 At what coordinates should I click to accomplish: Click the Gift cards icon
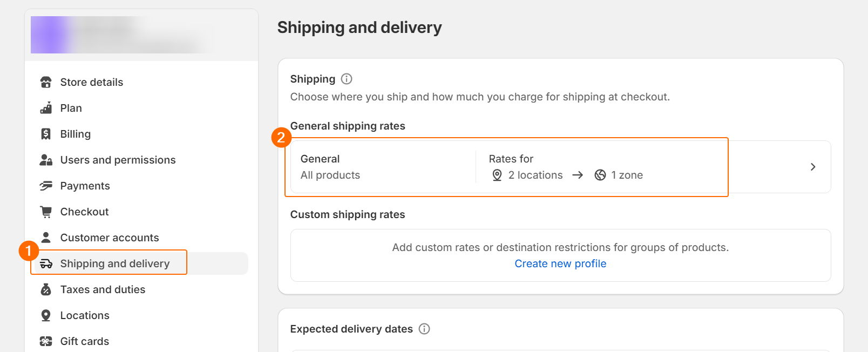coord(46,341)
